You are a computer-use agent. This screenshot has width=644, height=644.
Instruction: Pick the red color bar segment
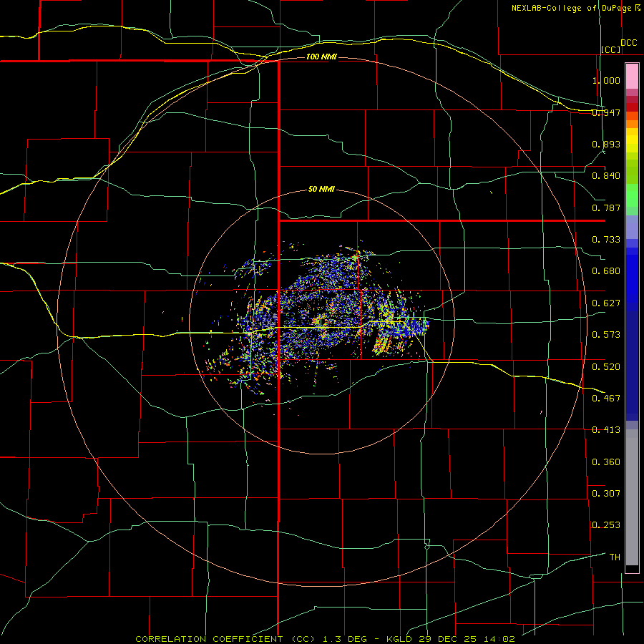632,107
